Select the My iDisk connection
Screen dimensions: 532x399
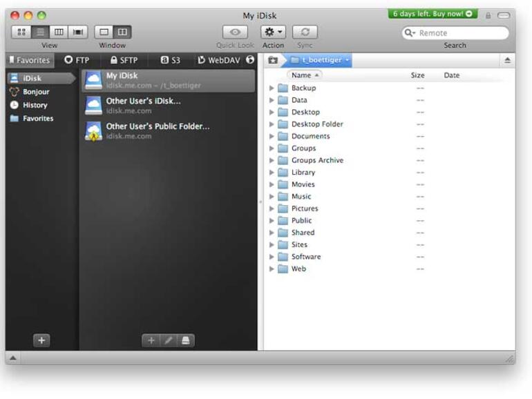tap(169, 80)
